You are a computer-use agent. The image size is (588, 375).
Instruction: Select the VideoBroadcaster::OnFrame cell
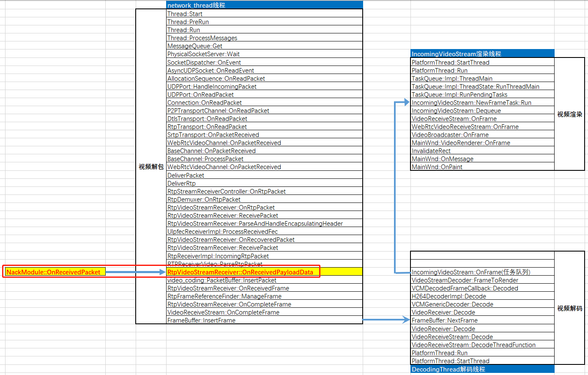(x=482, y=135)
